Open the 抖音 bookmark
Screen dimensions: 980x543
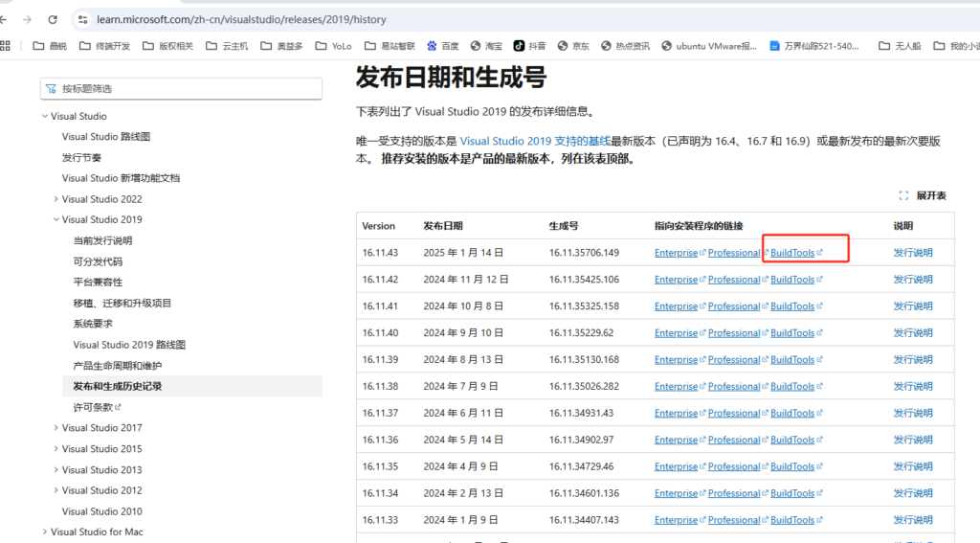point(529,46)
